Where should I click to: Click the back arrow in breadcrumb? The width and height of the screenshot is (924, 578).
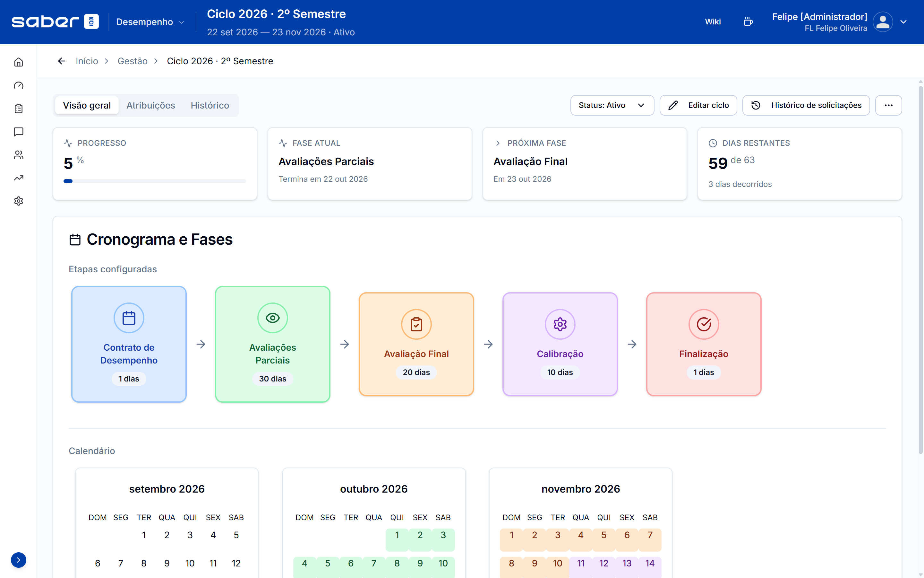coord(62,61)
